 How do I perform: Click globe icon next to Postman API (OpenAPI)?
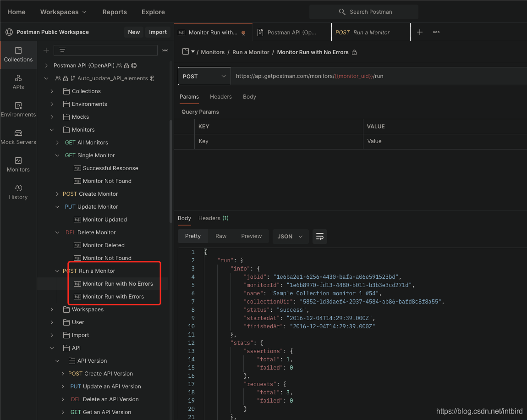click(134, 66)
